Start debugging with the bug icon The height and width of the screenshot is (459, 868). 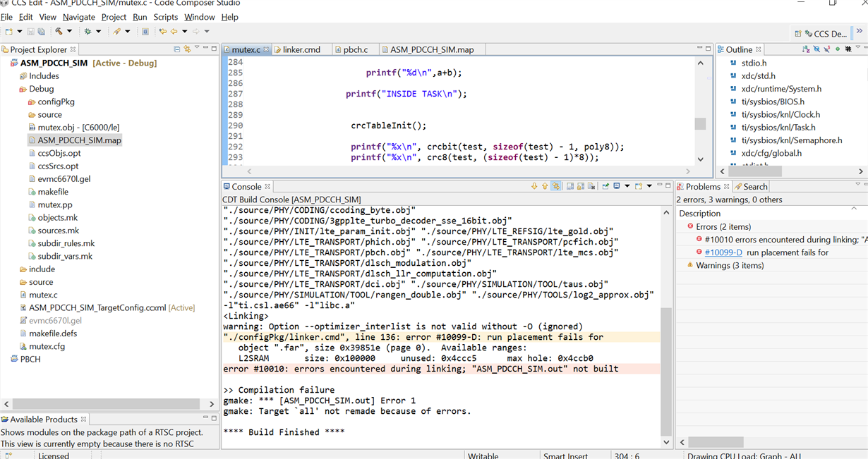pyautogui.click(x=88, y=31)
